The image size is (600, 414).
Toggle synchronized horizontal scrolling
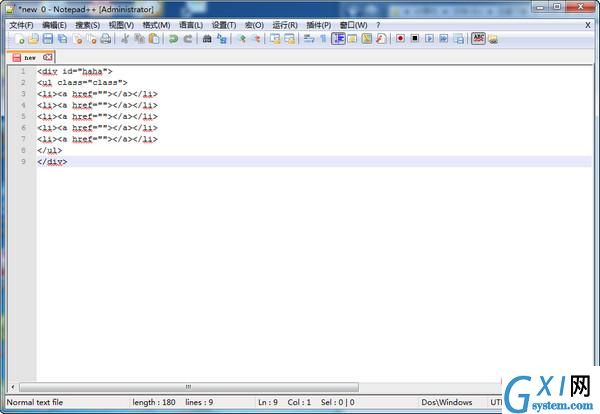point(290,39)
